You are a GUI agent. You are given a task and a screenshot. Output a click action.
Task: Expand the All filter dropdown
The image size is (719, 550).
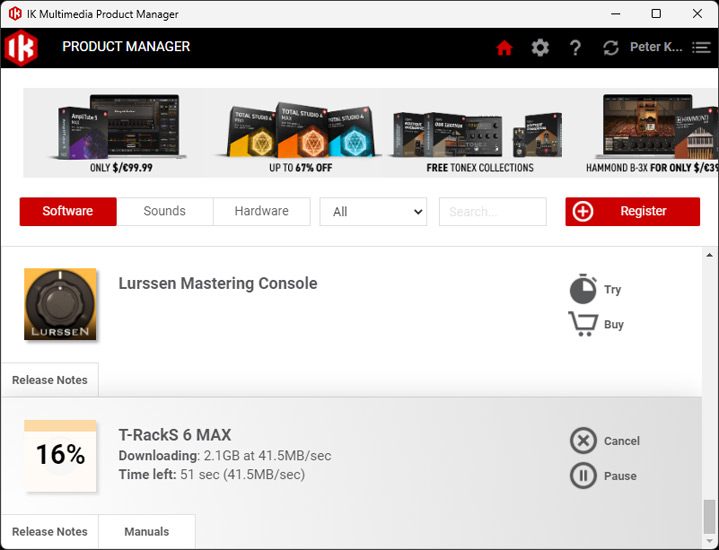pyautogui.click(x=373, y=212)
